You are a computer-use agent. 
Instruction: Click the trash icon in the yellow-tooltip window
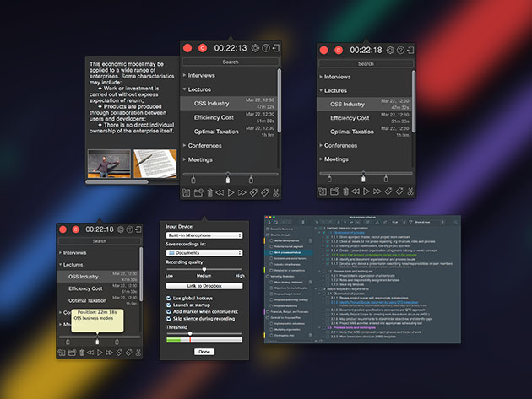point(82,353)
